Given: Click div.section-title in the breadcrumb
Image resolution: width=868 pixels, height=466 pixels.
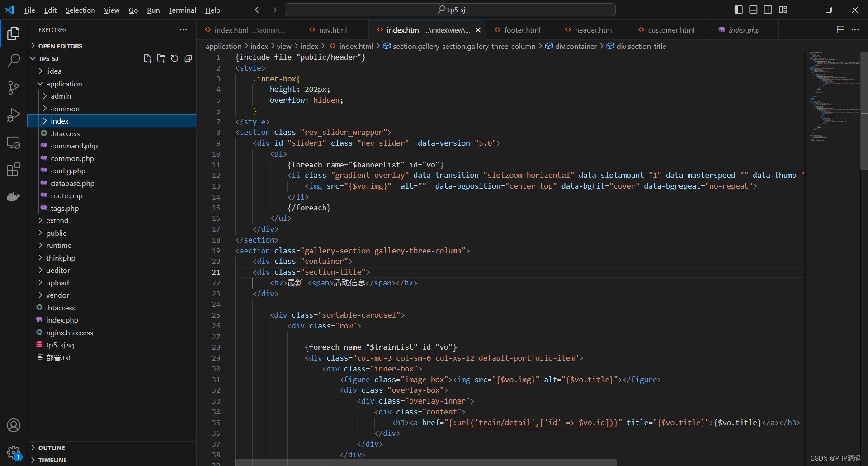Looking at the screenshot, I should [637, 46].
